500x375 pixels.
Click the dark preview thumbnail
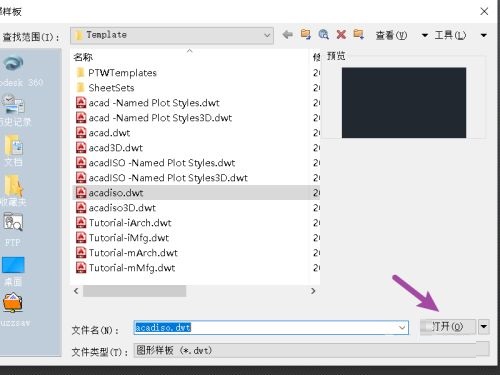pyautogui.click(x=404, y=103)
